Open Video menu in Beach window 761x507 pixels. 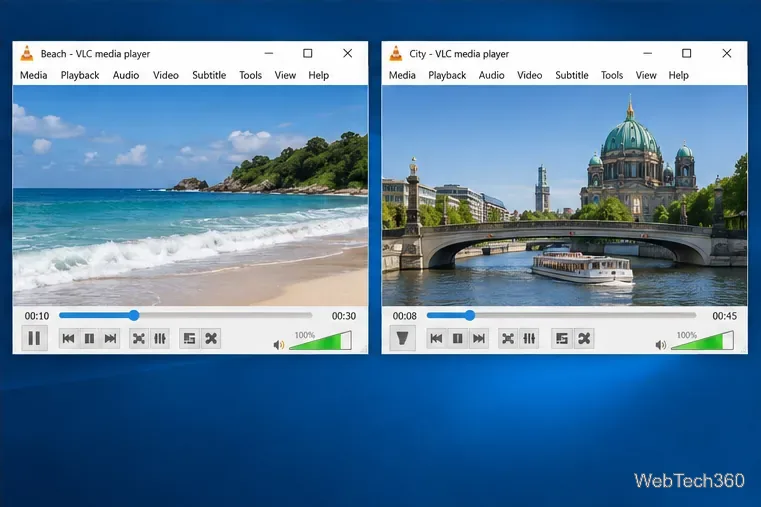165,75
